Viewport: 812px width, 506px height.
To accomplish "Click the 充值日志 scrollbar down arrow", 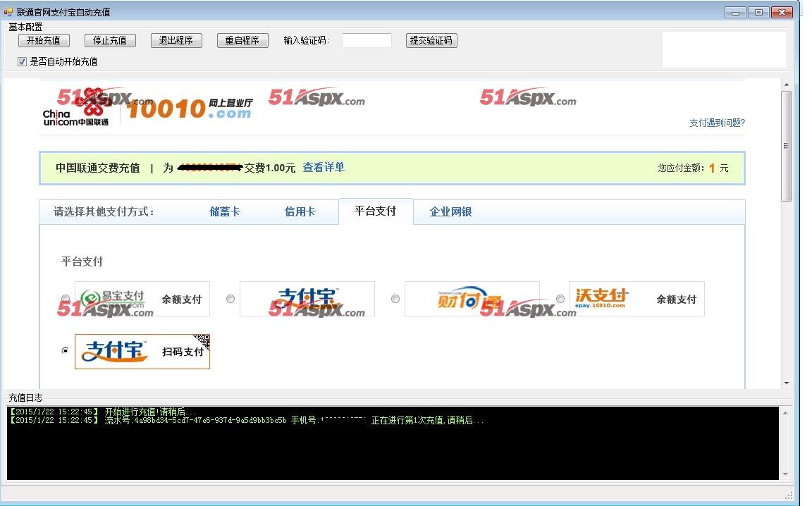I will click(785, 474).
